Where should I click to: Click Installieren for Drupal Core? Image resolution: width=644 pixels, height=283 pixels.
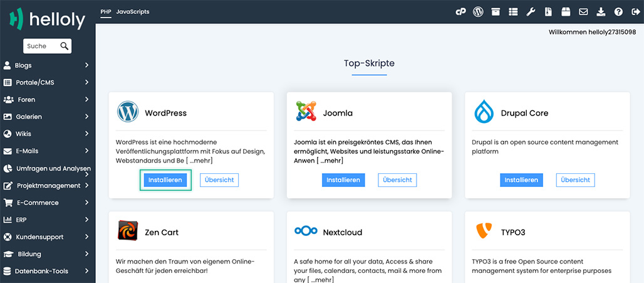521,180
